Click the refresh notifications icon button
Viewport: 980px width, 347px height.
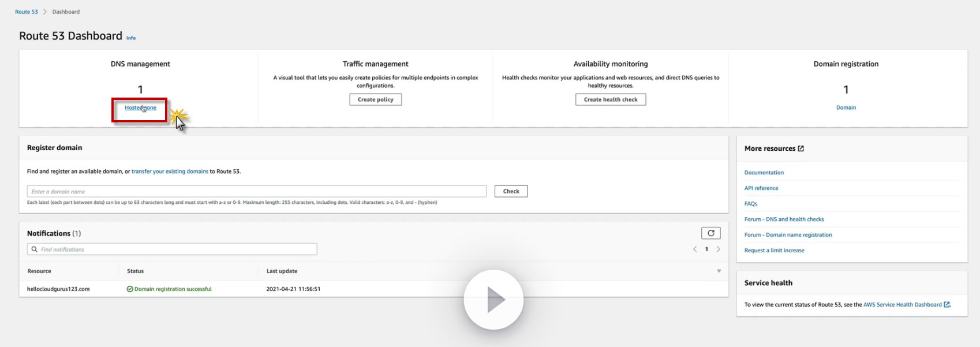[711, 233]
